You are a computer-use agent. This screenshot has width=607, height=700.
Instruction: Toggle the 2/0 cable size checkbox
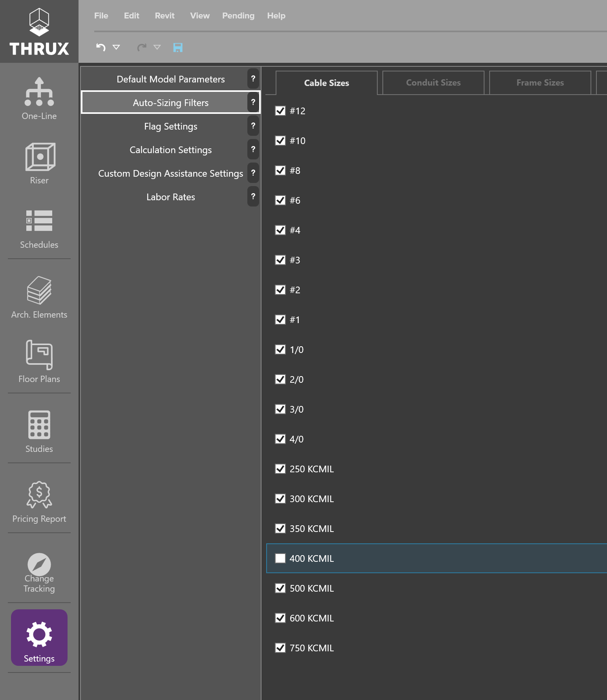[280, 379]
